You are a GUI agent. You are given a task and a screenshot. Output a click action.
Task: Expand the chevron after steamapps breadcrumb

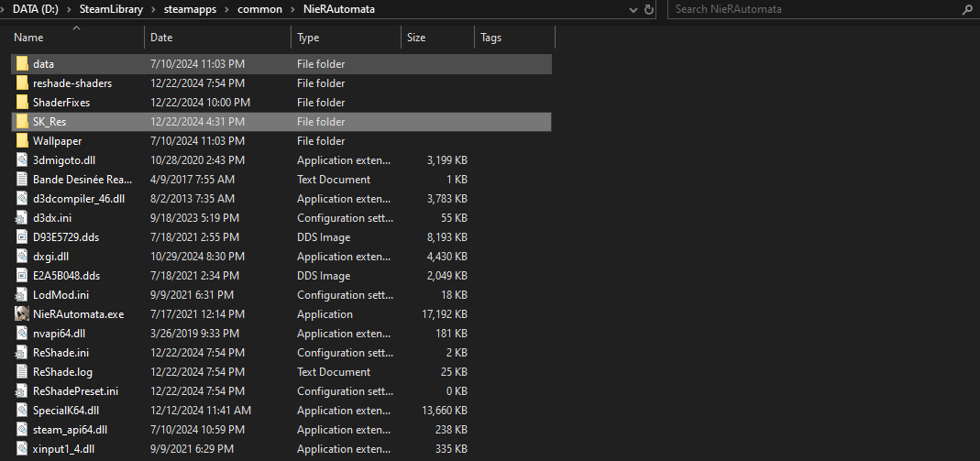pyautogui.click(x=228, y=9)
